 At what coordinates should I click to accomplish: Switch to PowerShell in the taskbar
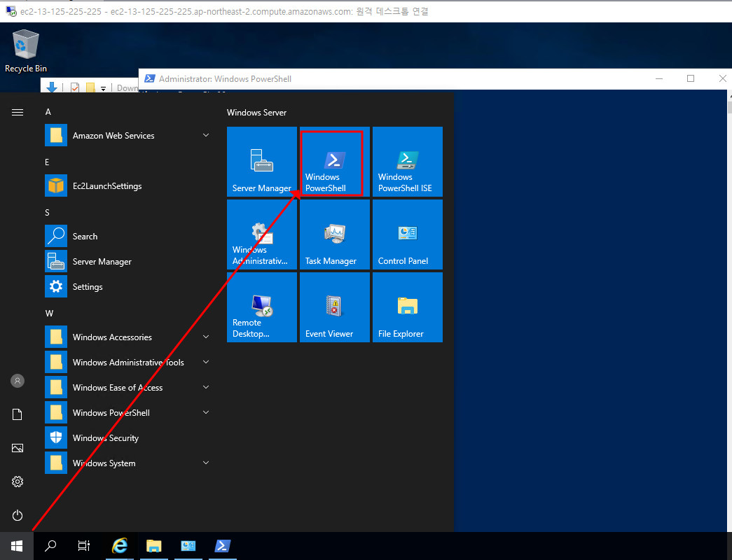[x=223, y=546]
